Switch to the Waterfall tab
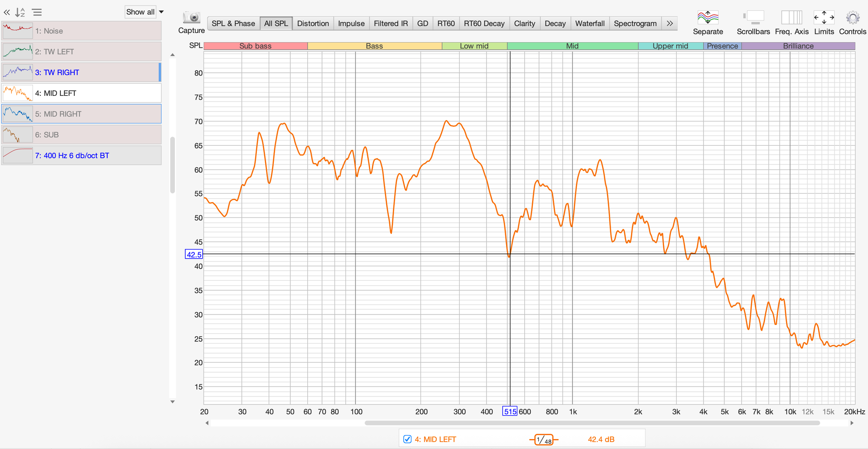 589,23
